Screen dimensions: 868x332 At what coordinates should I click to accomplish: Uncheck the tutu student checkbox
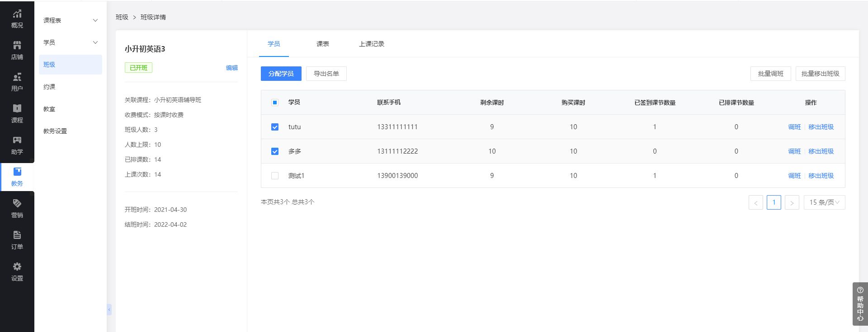tap(274, 127)
